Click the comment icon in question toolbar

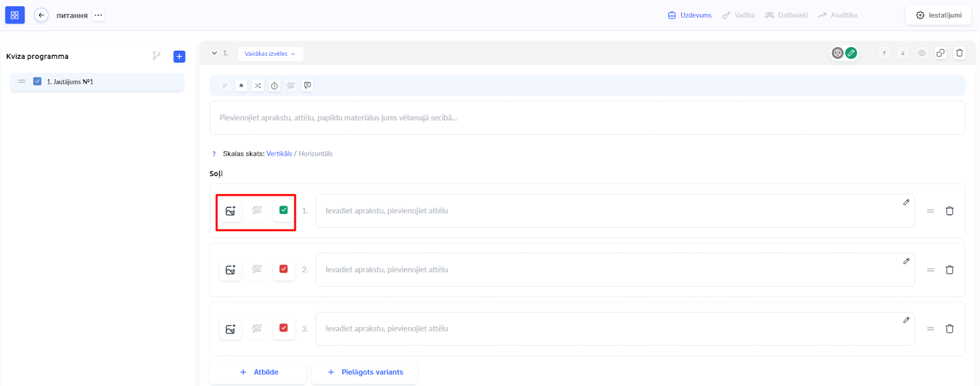click(x=307, y=86)
